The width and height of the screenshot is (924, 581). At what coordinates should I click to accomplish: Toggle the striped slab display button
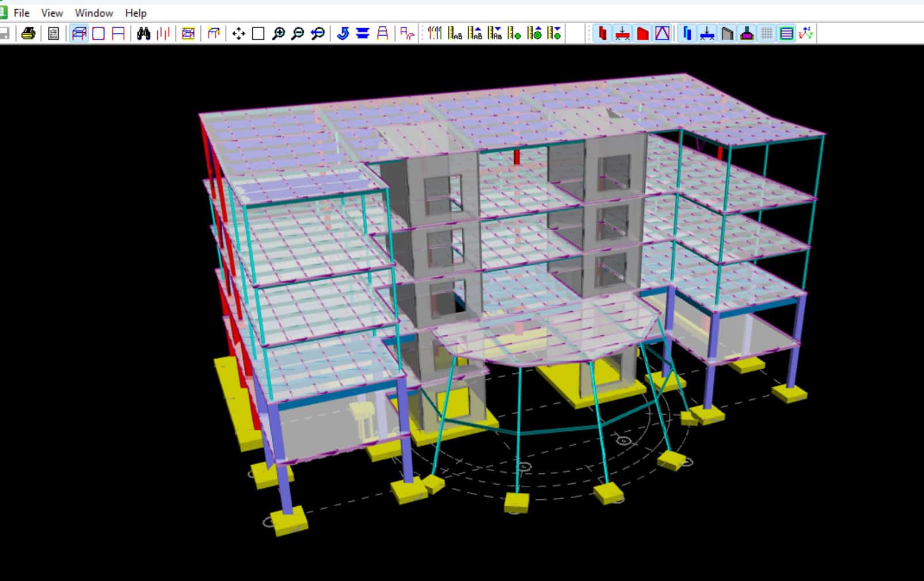click(x=786, y=33)
